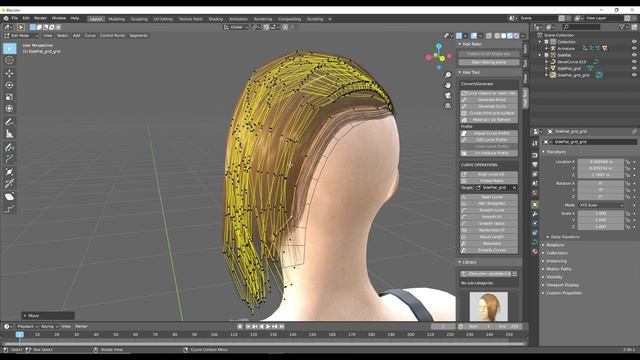Open the Render properties tab icon
Viewport: 640px width, 360px height.
click(x=535, y=155)
